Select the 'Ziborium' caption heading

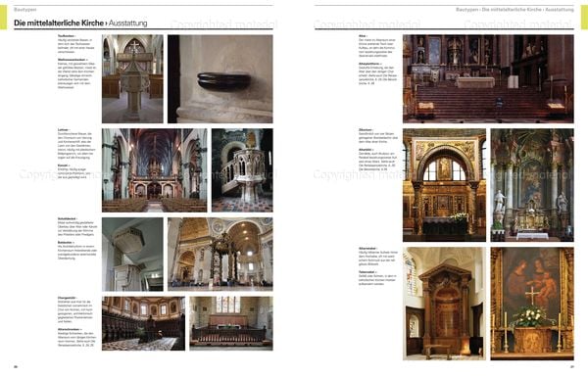(x=366, y=130)
